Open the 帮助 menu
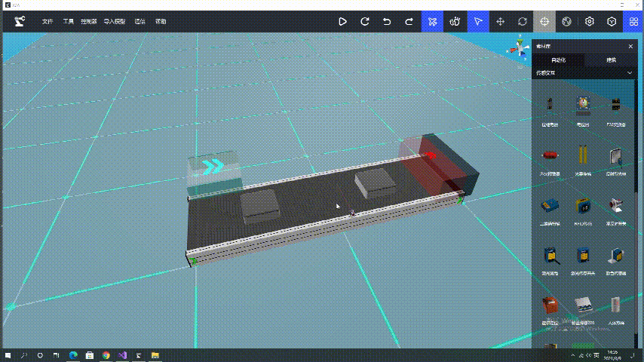The image size is (644, 362). click(161, 21)
